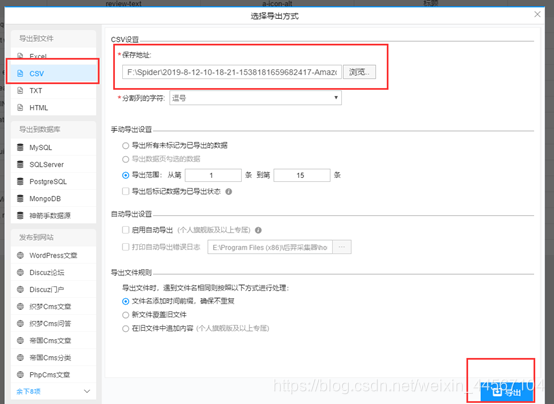Click the save path input field
The height and width of the screenshot is (404, 554).
(232, 72)
